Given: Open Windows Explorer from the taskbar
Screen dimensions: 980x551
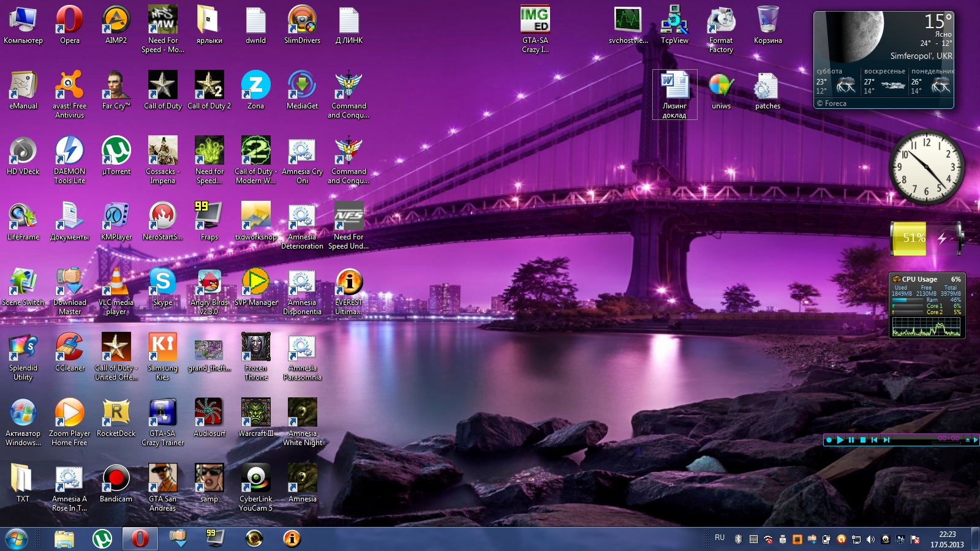Looking at the screenshot, I should tap(64, 539).
